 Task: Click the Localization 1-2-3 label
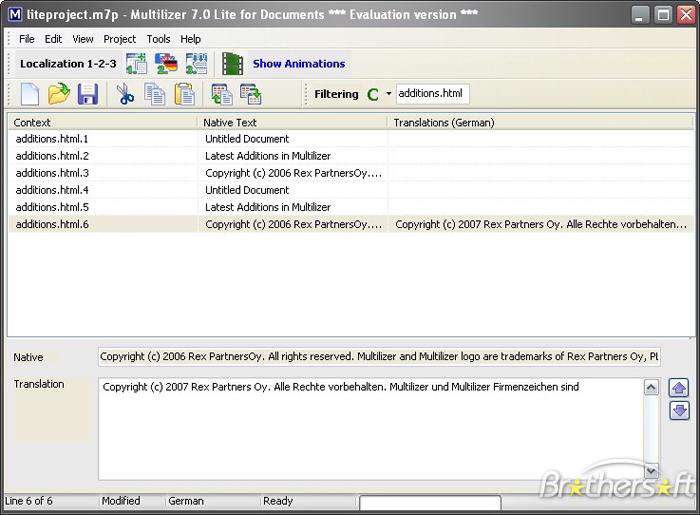pos(68,64)
